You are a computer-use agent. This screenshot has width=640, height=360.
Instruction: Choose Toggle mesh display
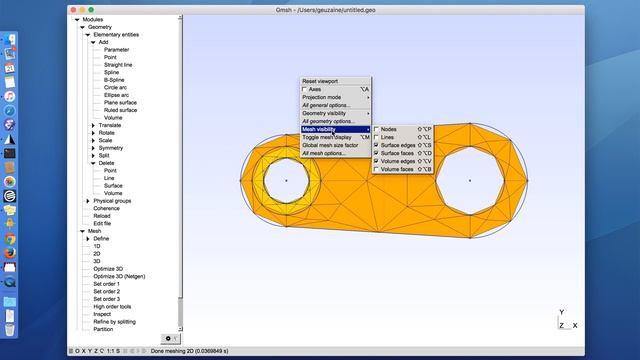(336, 137)
